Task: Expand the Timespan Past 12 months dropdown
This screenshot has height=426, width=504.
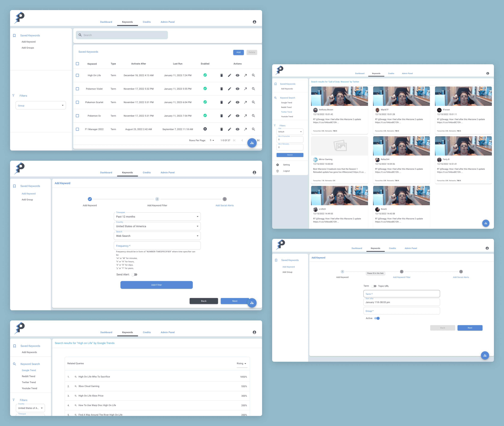Action: (x=157, y=217)
